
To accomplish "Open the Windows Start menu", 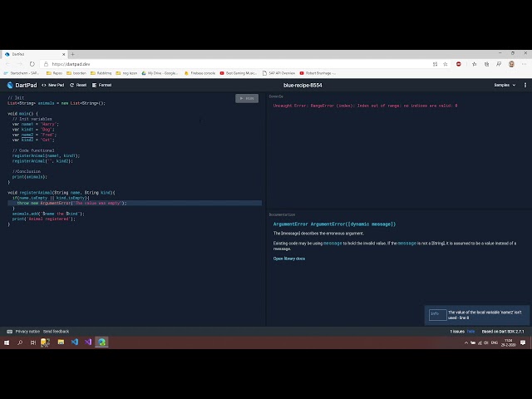I will pyautogui.click(x=7, y=342).
